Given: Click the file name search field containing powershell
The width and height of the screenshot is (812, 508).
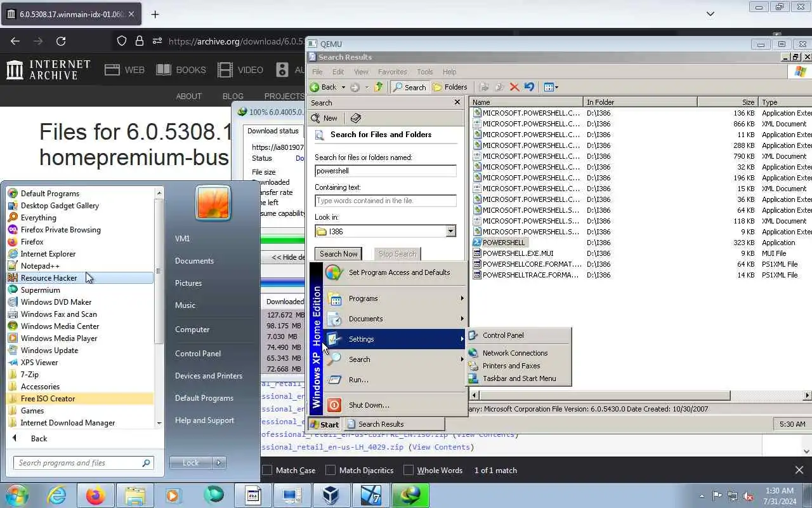Looking at the screenshot, I should pyautogui.click(x=386, y=171).
